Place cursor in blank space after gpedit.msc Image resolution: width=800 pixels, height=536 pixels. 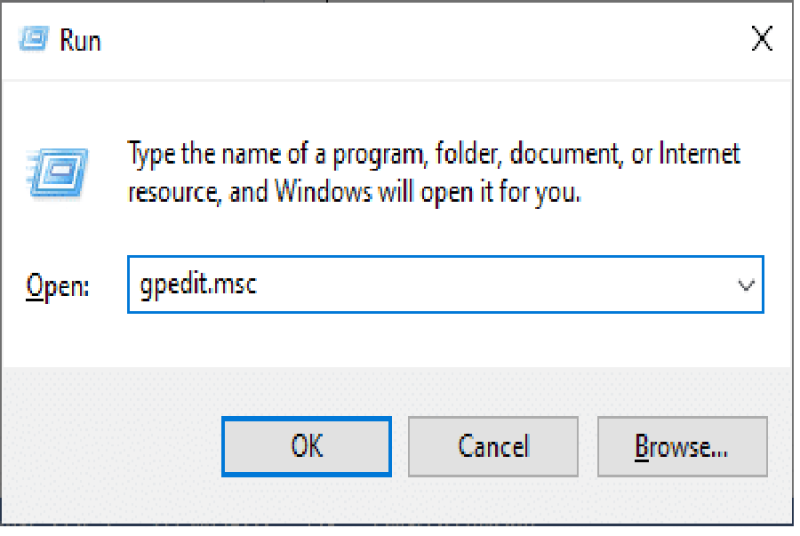point(490,285)
